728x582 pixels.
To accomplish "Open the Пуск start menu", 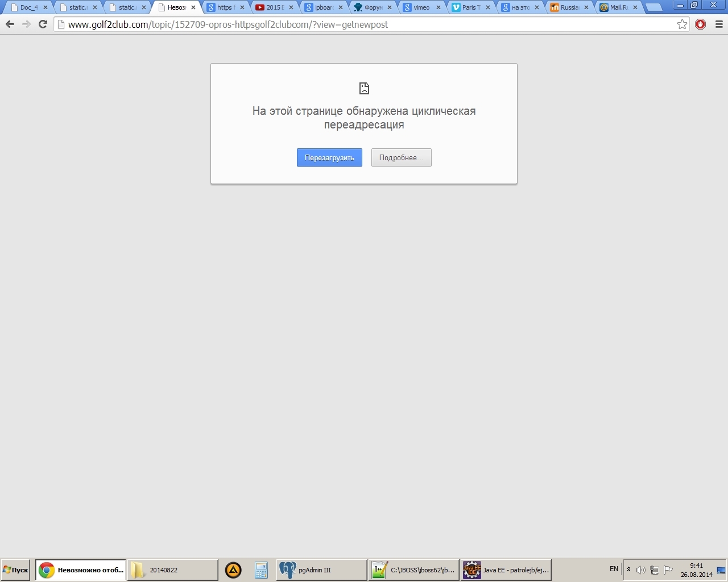I will 15,569.
